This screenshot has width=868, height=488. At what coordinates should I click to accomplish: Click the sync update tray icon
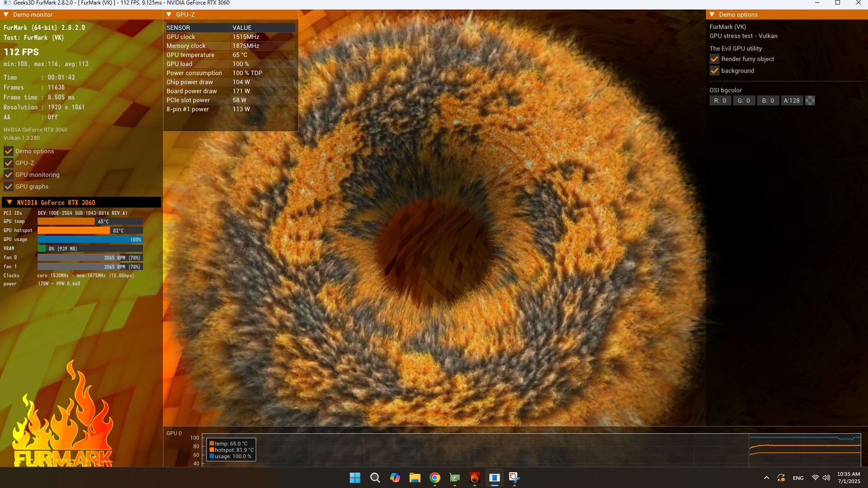781,478
